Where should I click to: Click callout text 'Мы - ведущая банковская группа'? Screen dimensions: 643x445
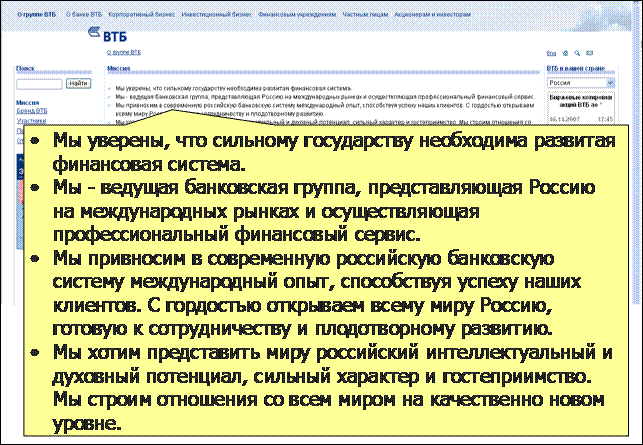207,188
